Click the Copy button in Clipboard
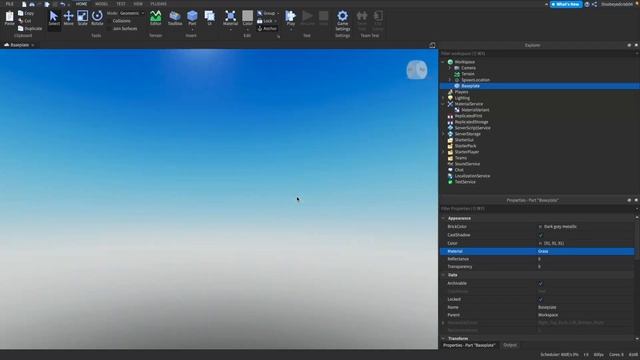This screenshot has height=360, width=640. pos(26,13)
